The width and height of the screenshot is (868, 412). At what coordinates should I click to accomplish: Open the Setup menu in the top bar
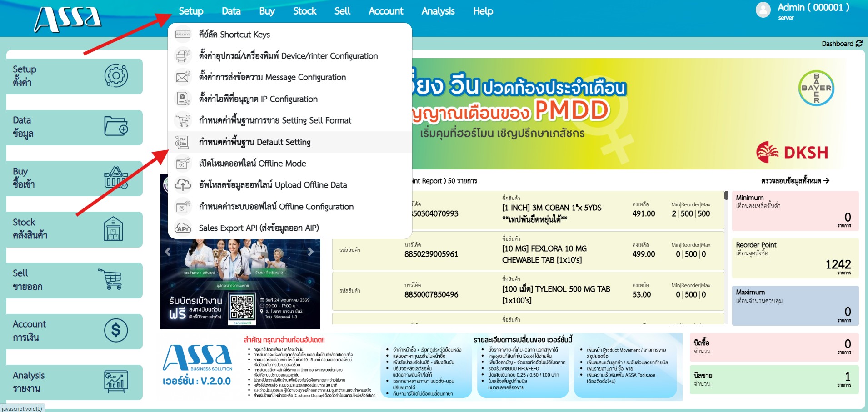coord(191,11)
